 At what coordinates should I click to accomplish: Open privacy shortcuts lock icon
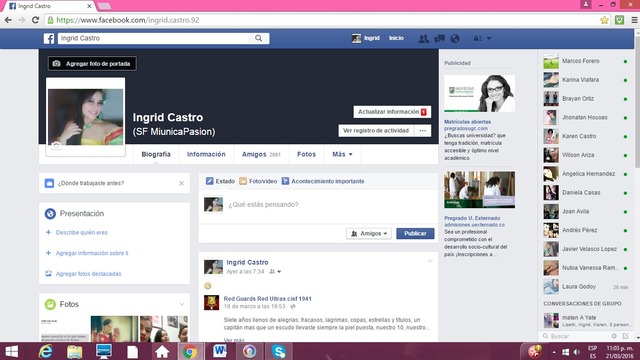click(x=477, y=38)
